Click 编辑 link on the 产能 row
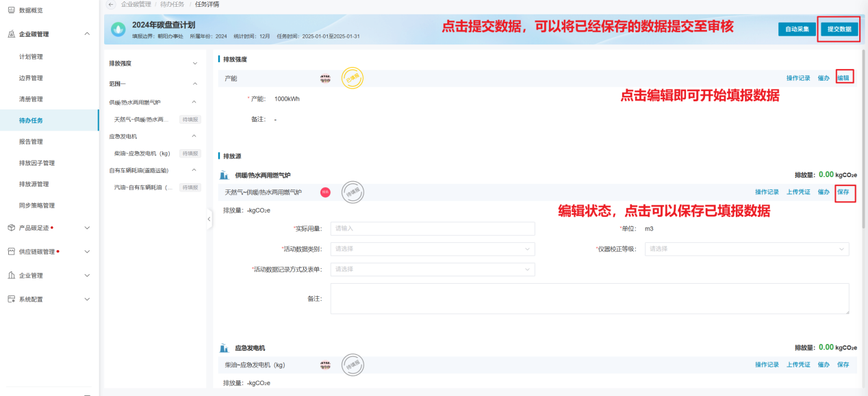 pyautogui.click(x=843, y=78)
